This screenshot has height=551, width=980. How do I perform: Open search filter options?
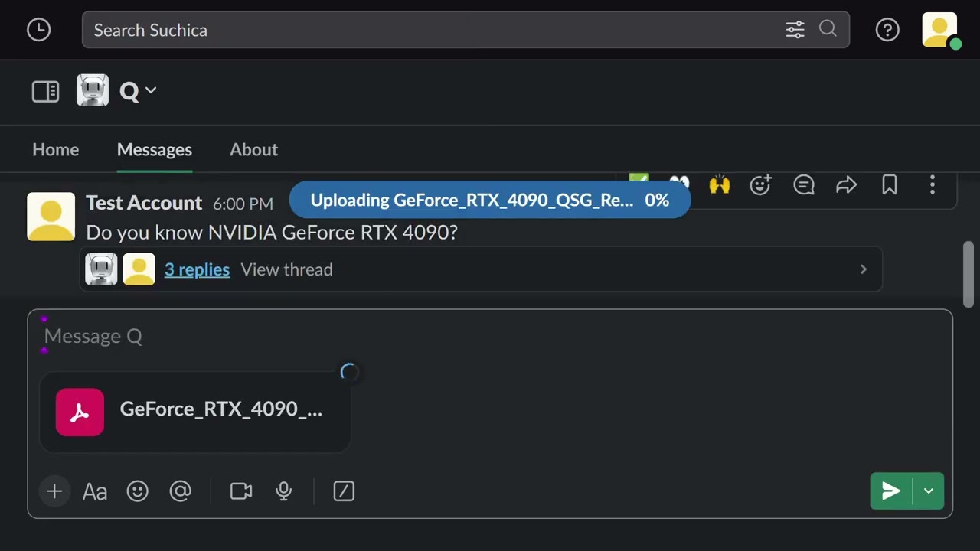point(795,30)
